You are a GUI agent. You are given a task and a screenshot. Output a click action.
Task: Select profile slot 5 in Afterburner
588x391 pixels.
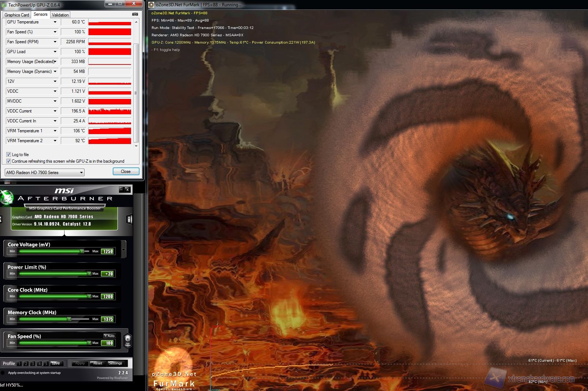[46, 364]
